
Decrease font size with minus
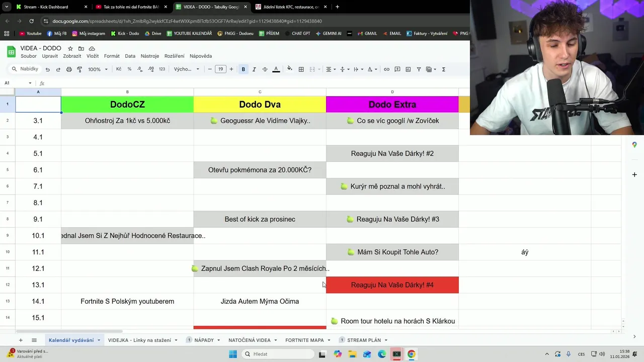coord(210,69)
